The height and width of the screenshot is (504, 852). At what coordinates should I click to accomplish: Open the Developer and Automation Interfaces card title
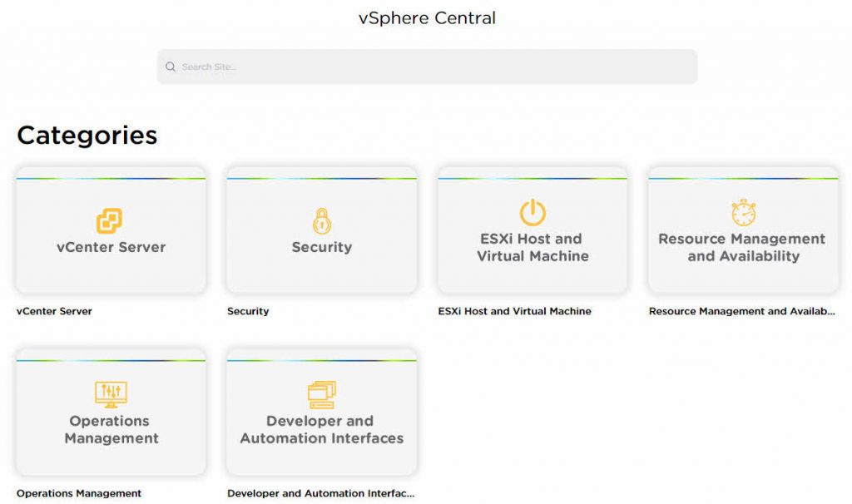(322, 429)
